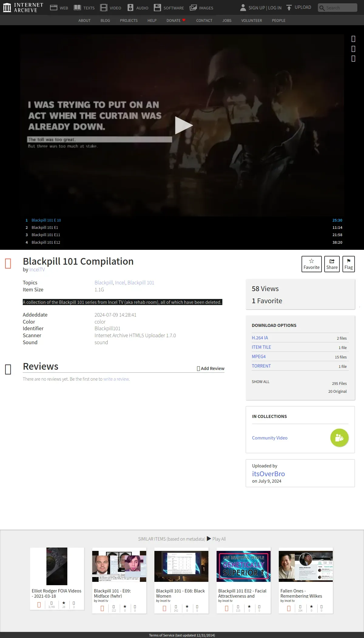
Task: Open Blackpill 101 - E09 Midface thumbnail
Action: click(x=119, y=566)
